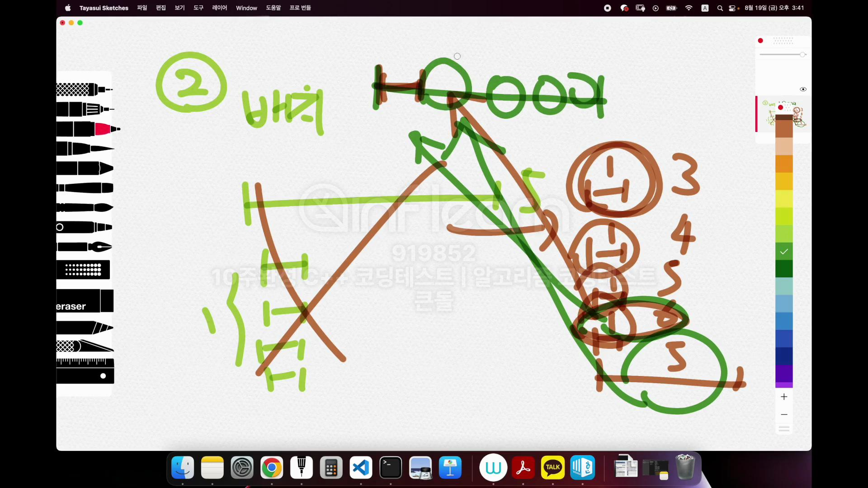Remove a color with the minus button
Viewport: 868px width, 488px height.
[x=784, y=414]
